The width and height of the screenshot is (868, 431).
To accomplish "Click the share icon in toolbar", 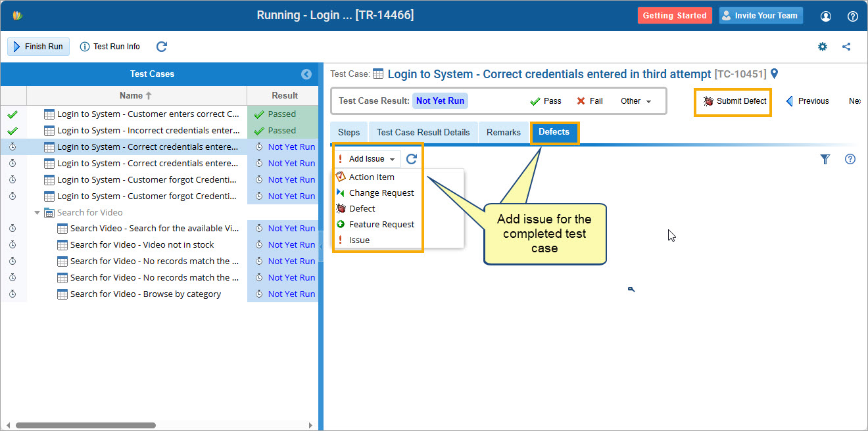I will tap(846, 47).
